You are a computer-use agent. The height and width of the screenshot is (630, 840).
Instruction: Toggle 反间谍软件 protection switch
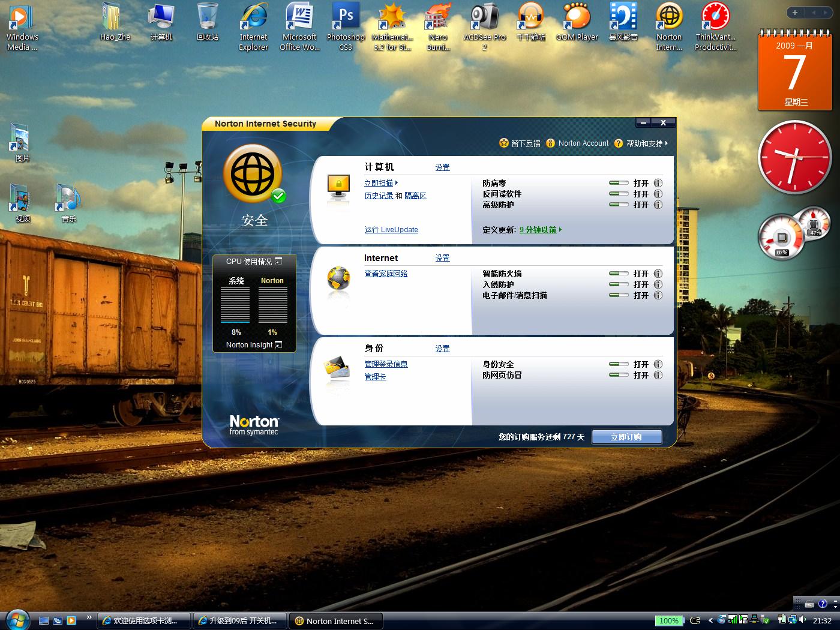pyautogui.click(x=619, y=194)
